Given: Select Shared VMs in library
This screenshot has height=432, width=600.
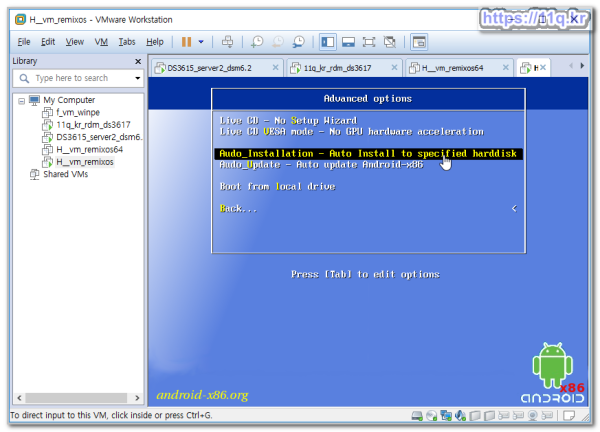Looking at the screenshot, I should pos(65,174).
